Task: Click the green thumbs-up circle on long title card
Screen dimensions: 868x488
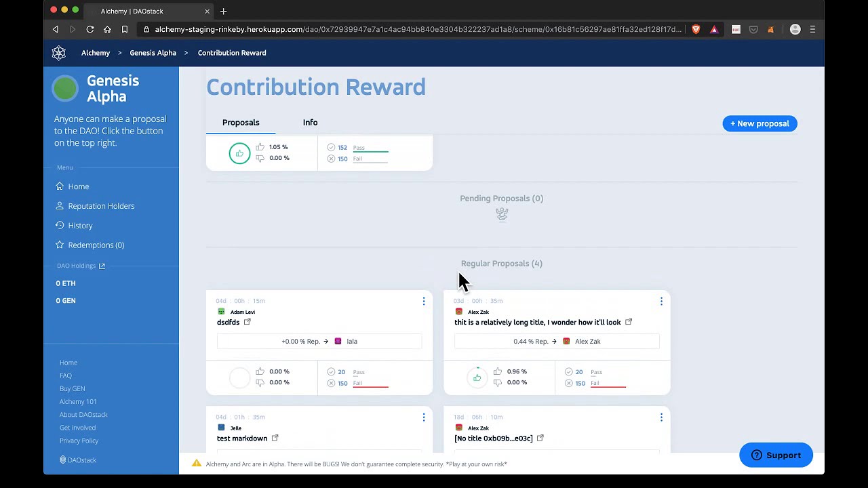Action: [477, 378]
